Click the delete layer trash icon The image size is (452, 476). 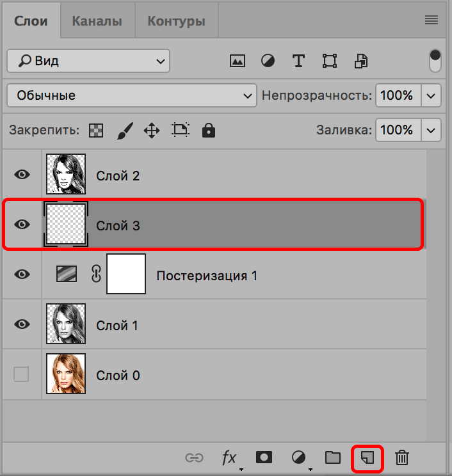402,457
